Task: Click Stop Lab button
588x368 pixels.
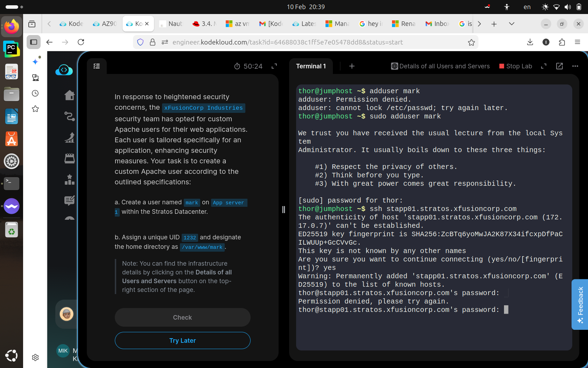Action: tap(516, 66)
